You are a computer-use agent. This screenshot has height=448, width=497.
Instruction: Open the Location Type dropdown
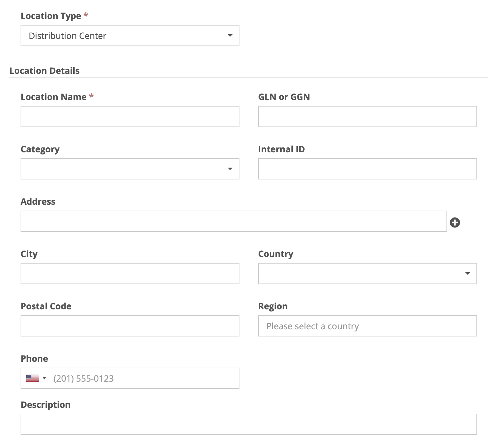tap(130, 36)
